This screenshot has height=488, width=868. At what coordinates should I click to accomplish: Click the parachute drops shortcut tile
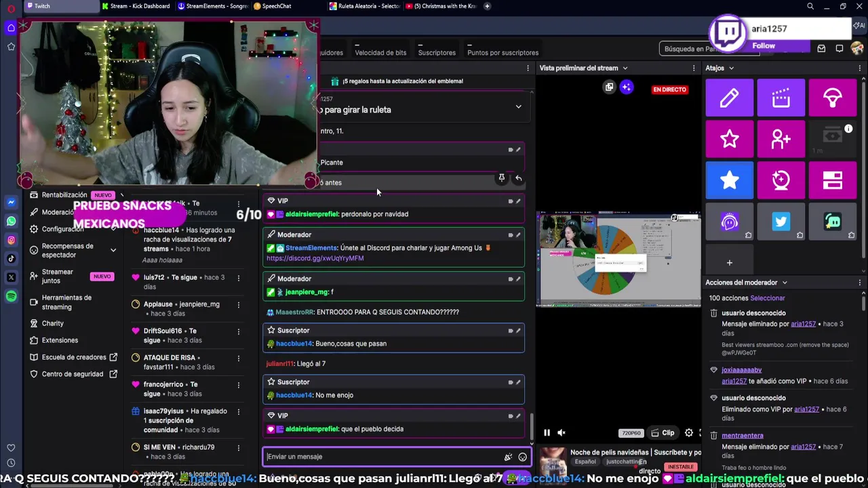point(832,98)
